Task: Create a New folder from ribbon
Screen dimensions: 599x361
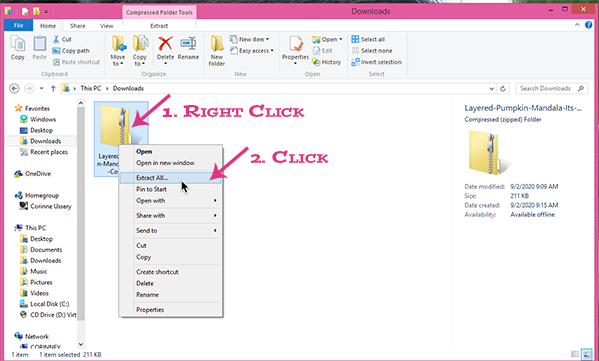Action: [217, 50]
